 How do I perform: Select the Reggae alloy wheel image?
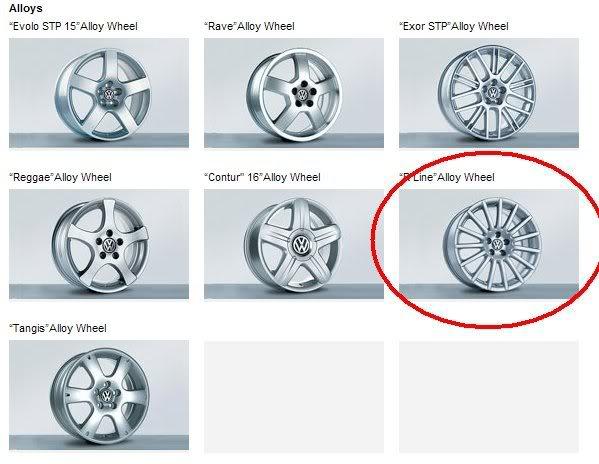(x=99, y=244)
